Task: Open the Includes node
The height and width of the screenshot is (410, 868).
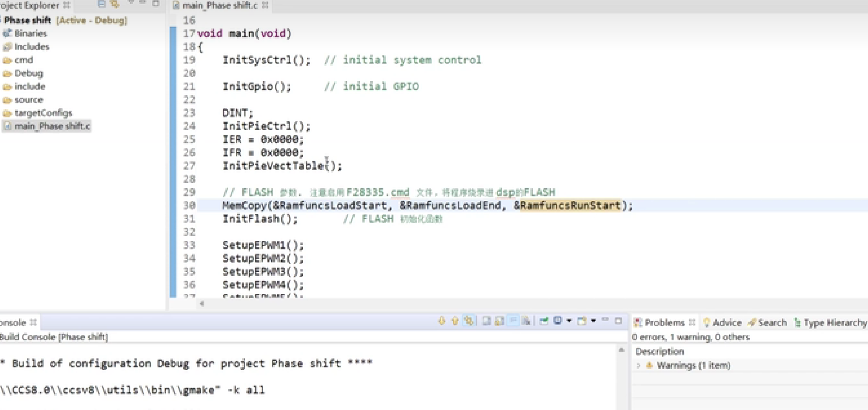Action: 26,47
